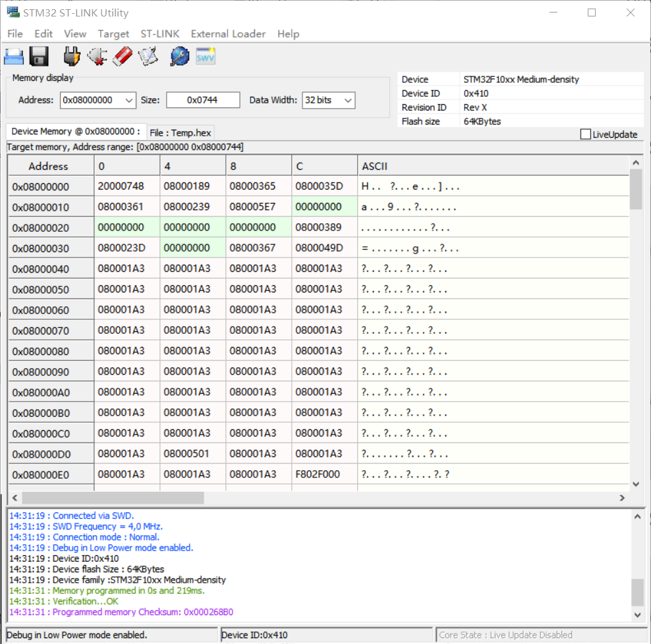Click the column header labeled 4

(x=193, y=166)
